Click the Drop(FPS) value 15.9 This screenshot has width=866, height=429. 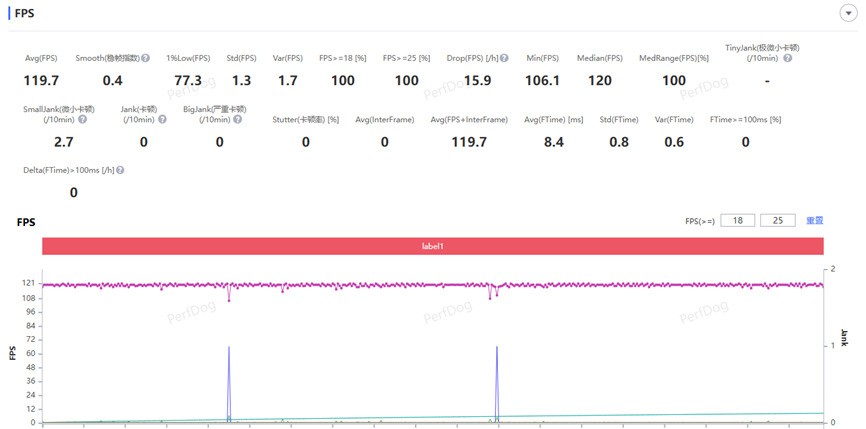pyautogui.click(x=478, y=81)
